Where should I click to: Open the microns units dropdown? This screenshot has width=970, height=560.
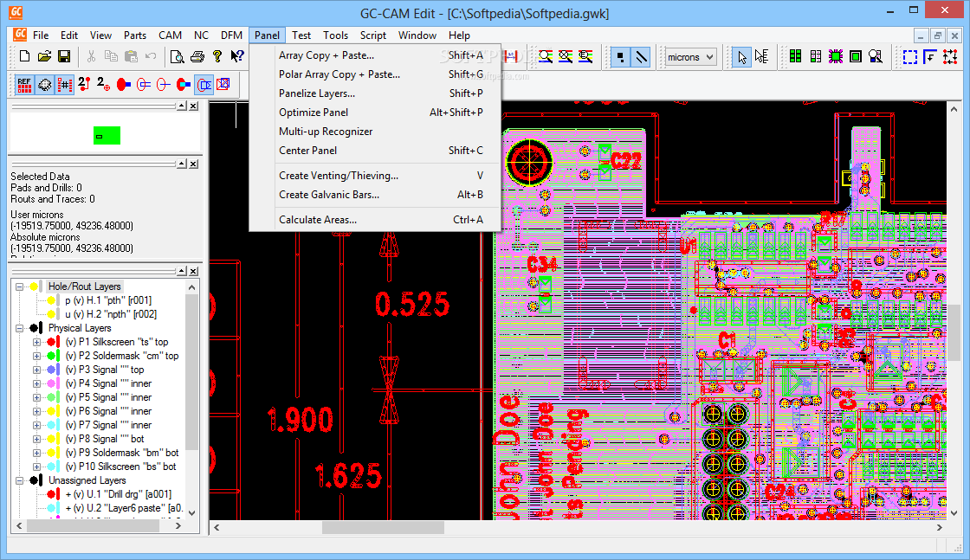tap(690, 57)
